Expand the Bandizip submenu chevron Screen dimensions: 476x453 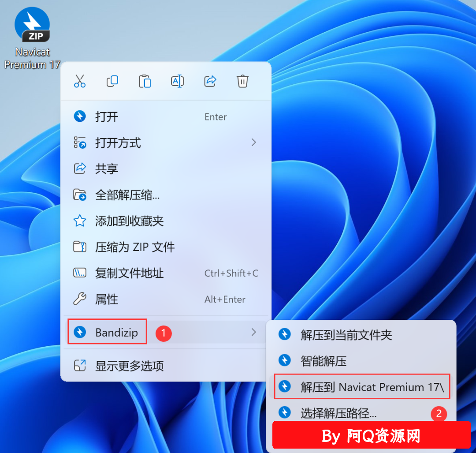[254, 332]
